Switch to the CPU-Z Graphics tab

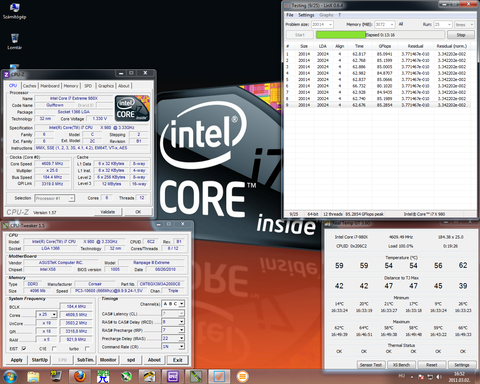[106, 86]
